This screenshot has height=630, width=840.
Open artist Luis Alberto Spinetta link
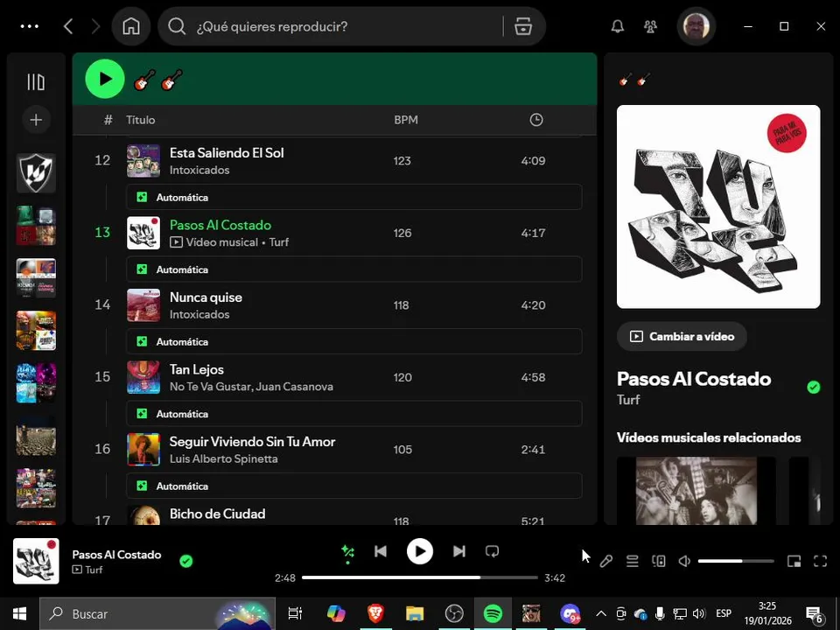pyautogui.click(x=223, y=459)
